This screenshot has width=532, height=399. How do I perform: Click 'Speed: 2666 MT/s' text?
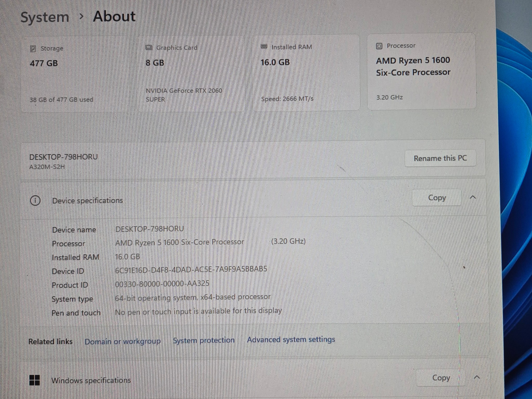coord(287,99)
